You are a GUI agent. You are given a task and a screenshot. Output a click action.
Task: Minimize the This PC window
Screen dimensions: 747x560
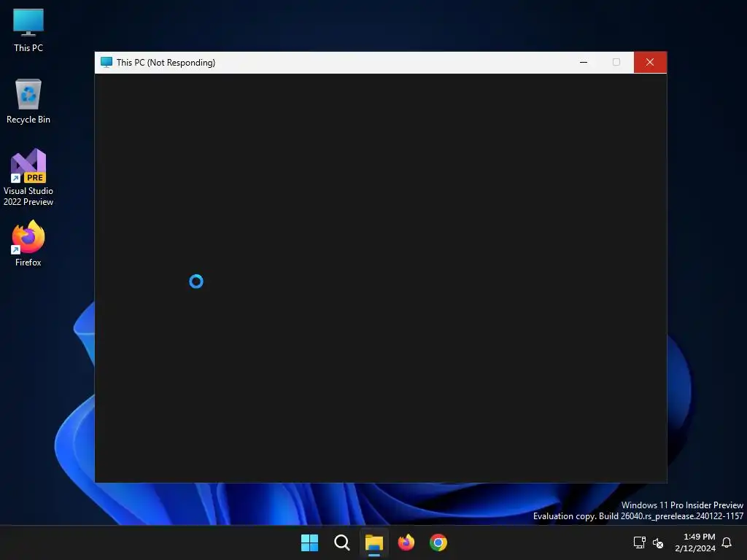584,63
